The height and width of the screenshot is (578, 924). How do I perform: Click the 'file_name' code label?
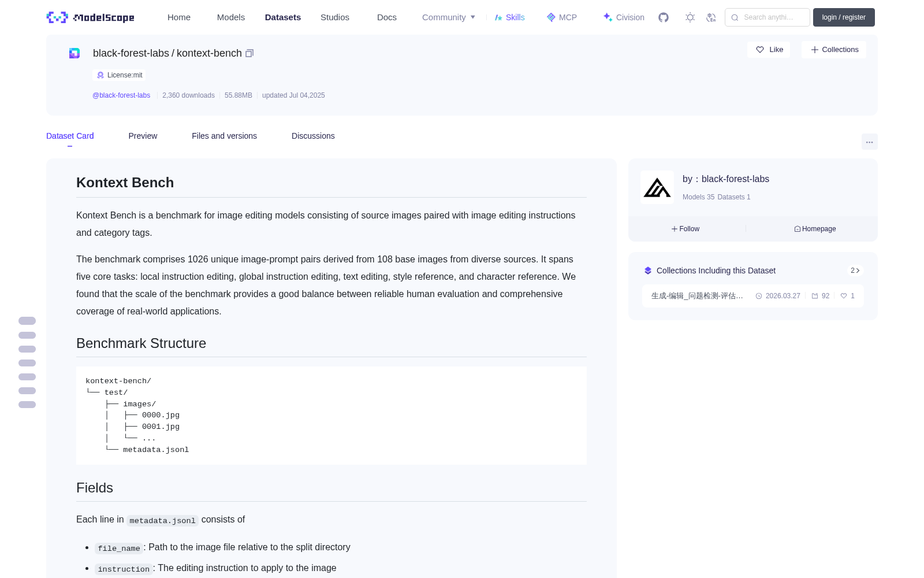pos(119,548)
